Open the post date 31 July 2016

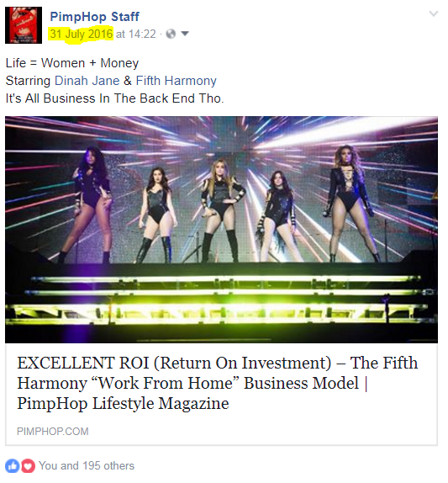tap(82, 34)
